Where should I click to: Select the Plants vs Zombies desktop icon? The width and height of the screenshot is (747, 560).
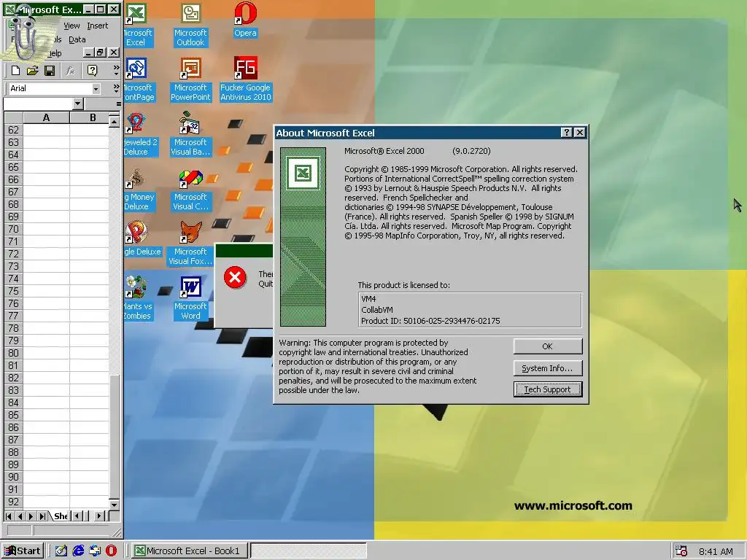[138, 298]
